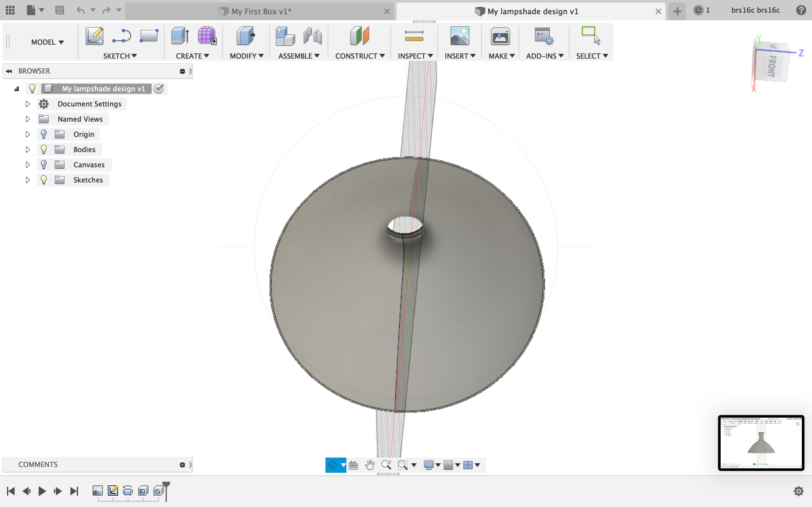
Task: Switch to My First Box v1 tab
Action: tap(261, 11)
